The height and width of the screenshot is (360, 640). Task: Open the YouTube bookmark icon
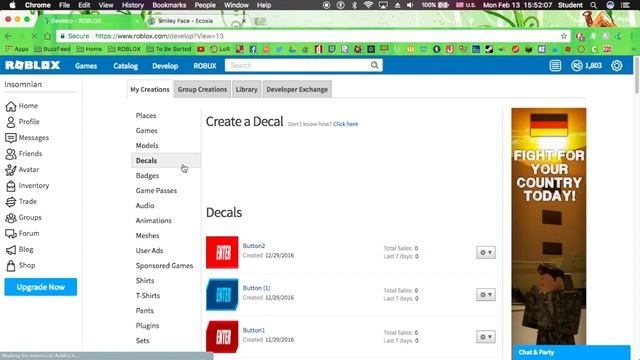click(x=201, y=49)
